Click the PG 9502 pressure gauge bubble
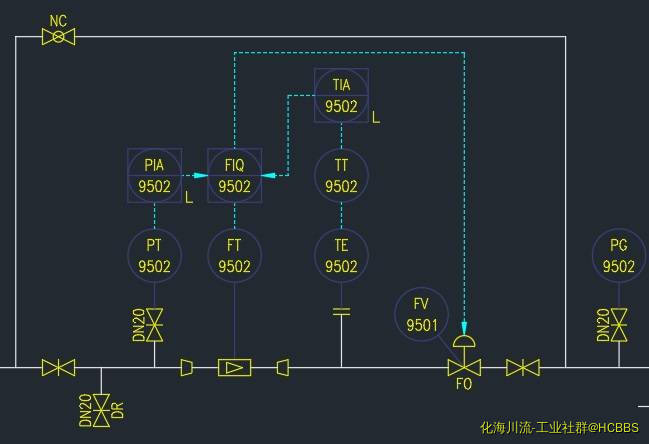 (619, 255)
